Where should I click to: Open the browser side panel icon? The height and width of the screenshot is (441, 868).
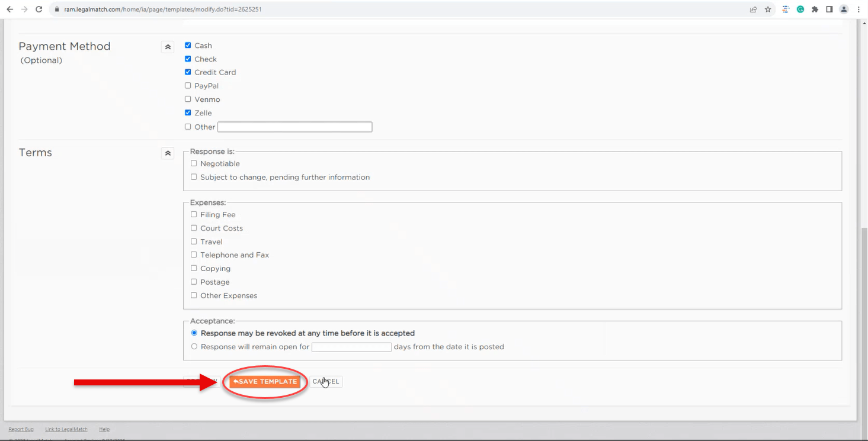coord(829,9)
